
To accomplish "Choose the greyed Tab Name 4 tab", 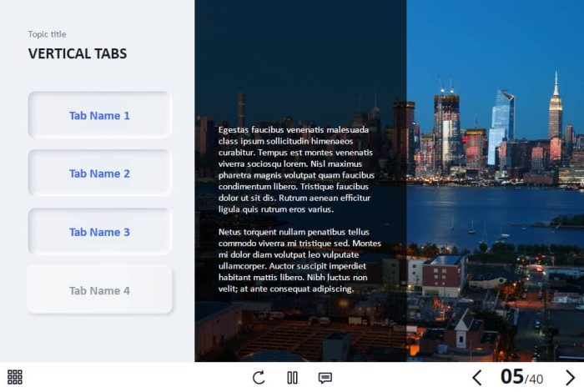I will [100, 289].
